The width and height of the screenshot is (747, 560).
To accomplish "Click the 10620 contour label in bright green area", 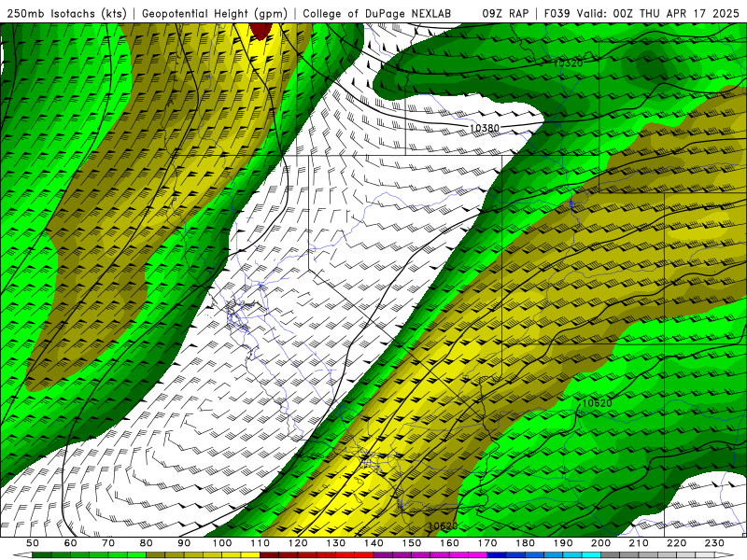I will 597,403.
